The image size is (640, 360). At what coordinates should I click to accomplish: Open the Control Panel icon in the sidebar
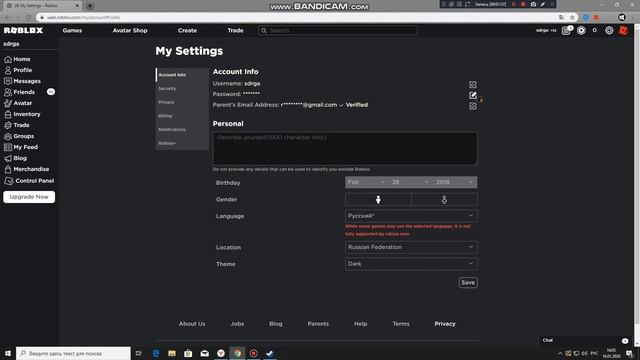tap(9, 181)
